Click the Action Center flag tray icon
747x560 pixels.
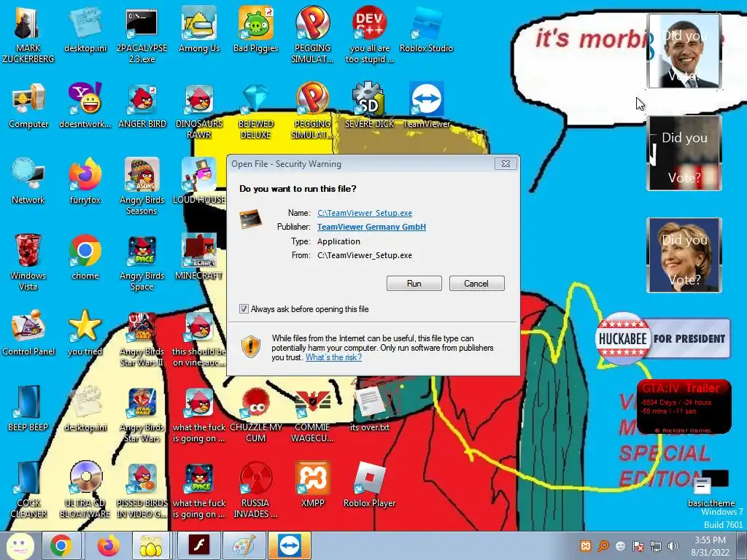[x=638, y=546]
